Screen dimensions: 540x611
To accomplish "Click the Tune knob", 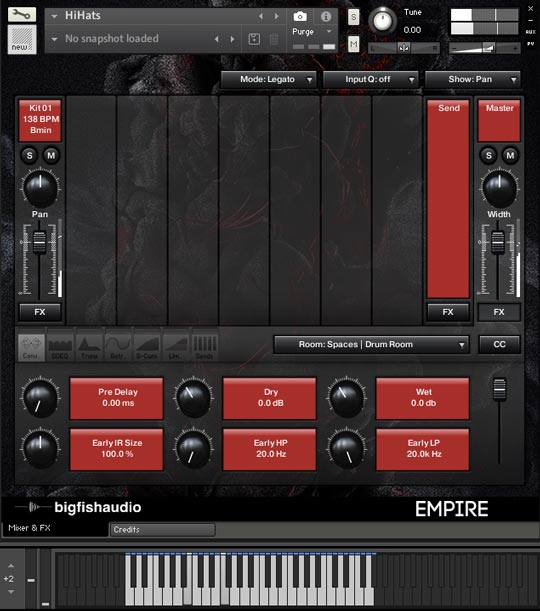I will (382, 21).
